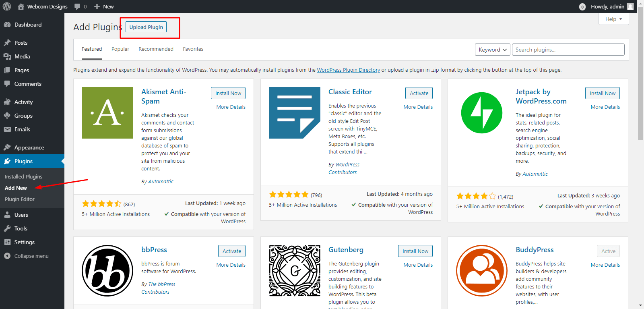The image size is (644, 309).
Task: Select Add New plugins submenu item
Action: coord(16,188)
